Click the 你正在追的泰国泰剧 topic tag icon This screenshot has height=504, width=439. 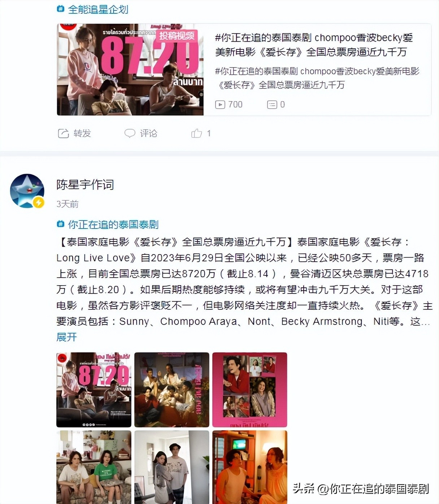click(x=61, y=224)
